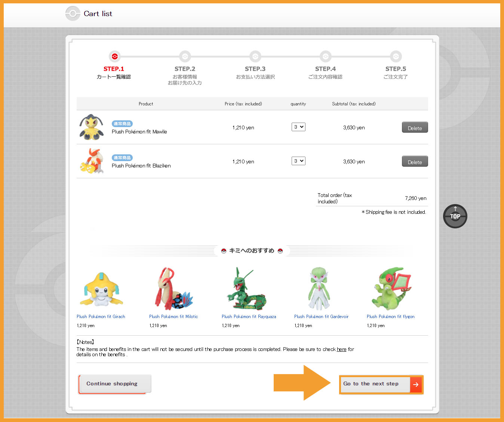Click the 'quantity' column header
This screenshot has width=504, height=422.
pyautogui.click(x=298, y=104)
